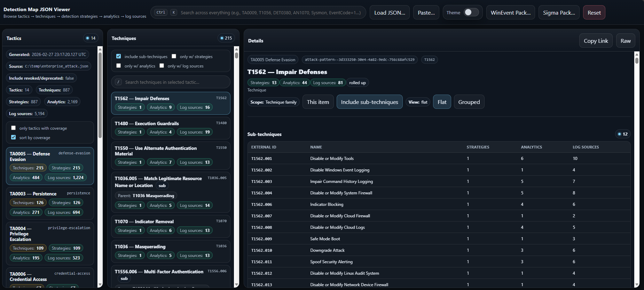This screenshot has width=644, height=290.
Task: Click the Ctrl key badge in global search
Action: (x=161, y=13)
